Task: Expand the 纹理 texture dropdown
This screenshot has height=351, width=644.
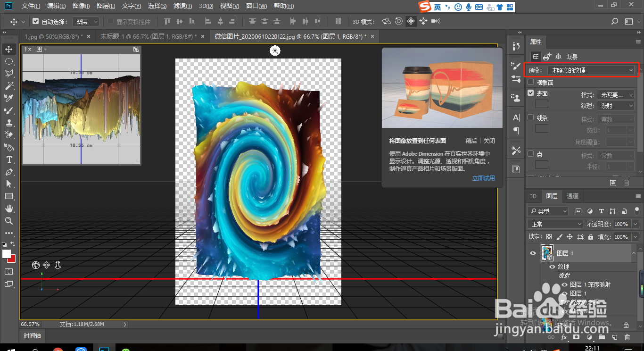Action: pos(615,106)
